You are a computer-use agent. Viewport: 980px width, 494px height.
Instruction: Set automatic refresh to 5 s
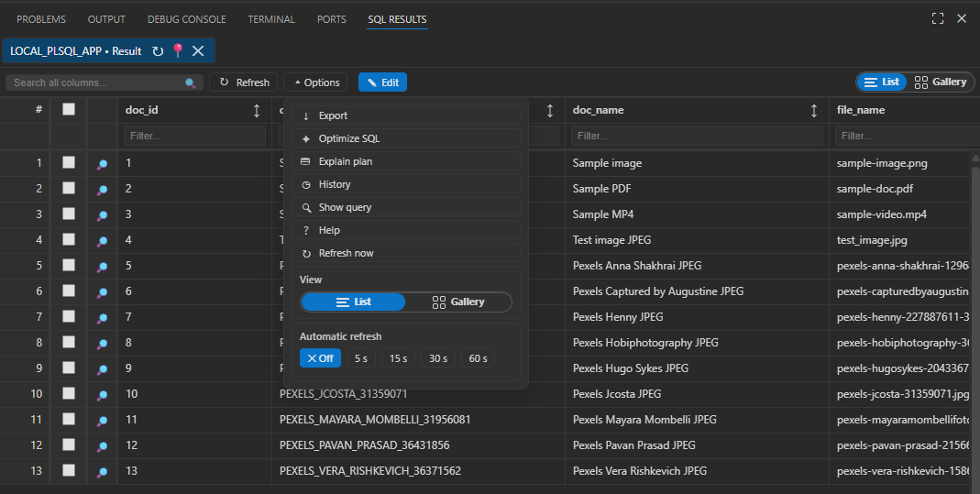tap(360, 358)
